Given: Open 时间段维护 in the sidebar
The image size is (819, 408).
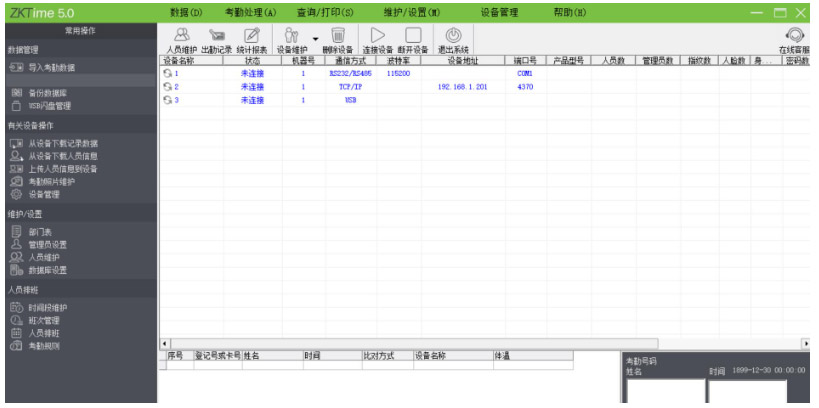Looking at the screenshot, I should (x=47, y=307).
